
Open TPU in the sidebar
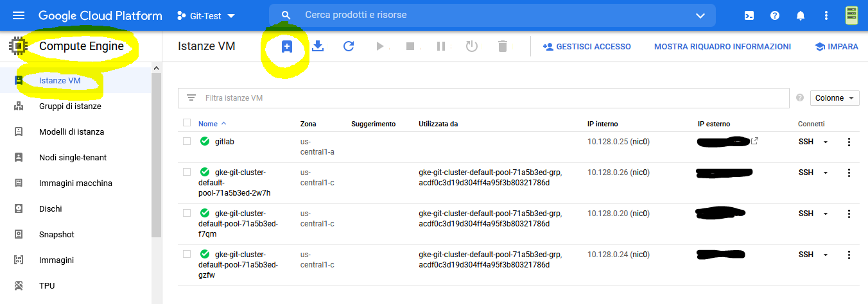click(76, 285)
